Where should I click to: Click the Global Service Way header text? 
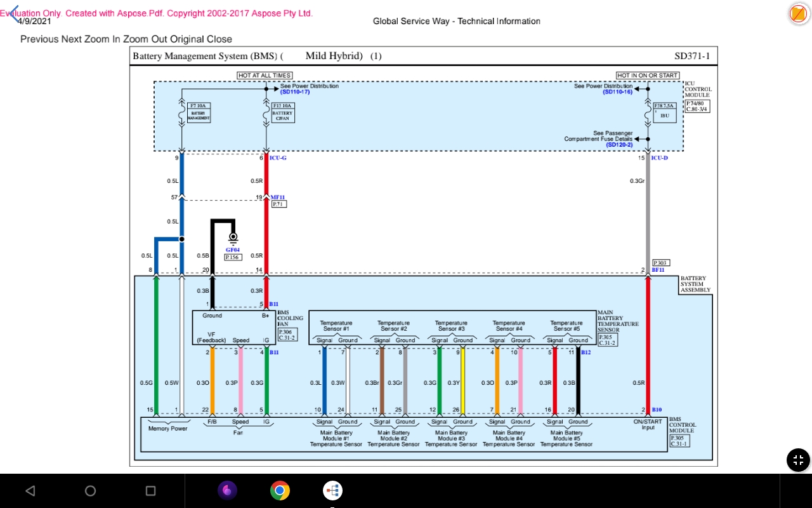[457, 21]
